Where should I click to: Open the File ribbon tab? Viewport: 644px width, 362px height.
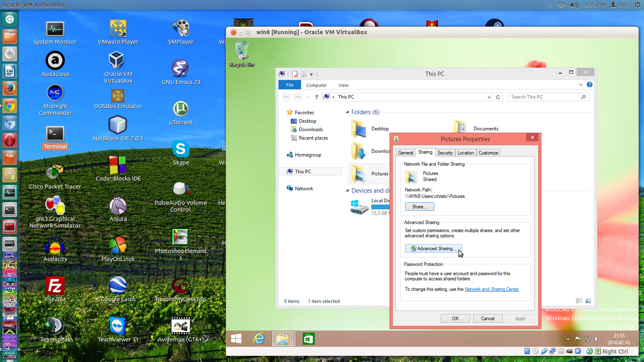click(x=290, y=85)
